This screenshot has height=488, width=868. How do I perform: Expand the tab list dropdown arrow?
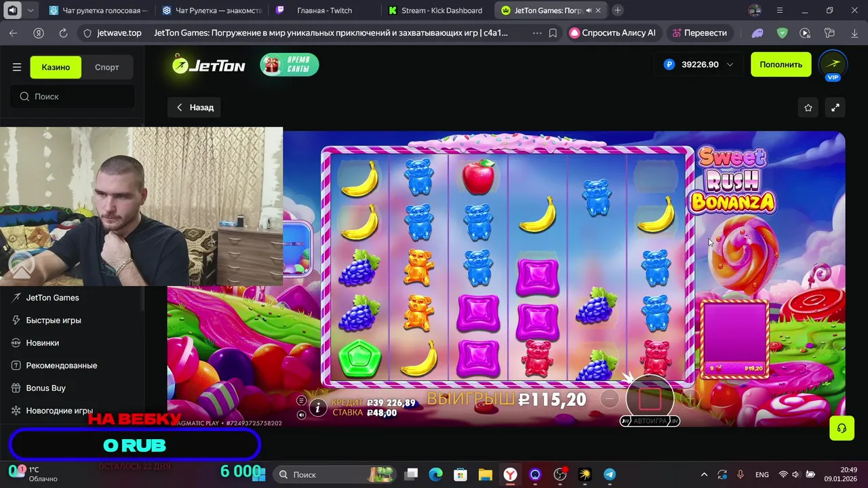pyautogui.click(x=31, y=10)
